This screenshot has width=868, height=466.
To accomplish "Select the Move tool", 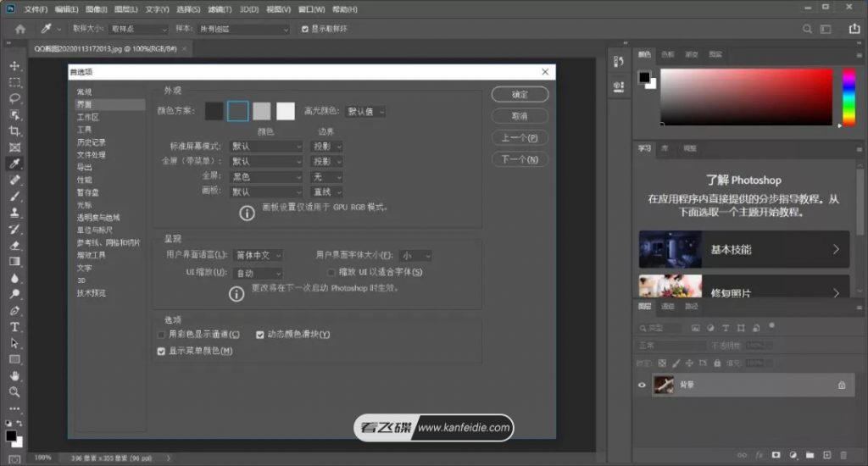I will tap(15, 66).
